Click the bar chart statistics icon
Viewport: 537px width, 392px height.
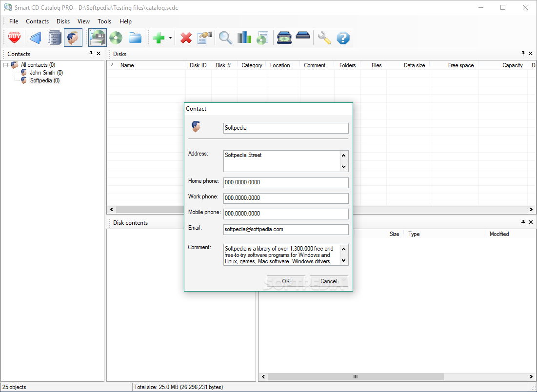[244, 38]
